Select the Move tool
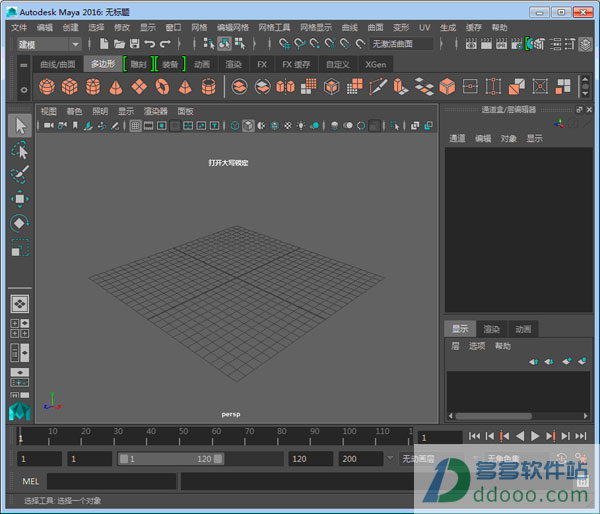This screenshot has height=514, width=600. point(20,199)
